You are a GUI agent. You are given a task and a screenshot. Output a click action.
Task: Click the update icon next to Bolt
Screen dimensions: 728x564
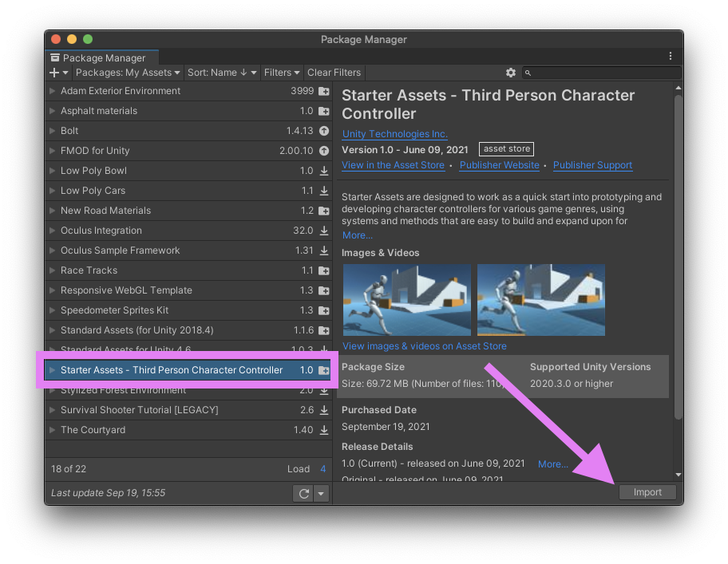[x=324, y=131]
